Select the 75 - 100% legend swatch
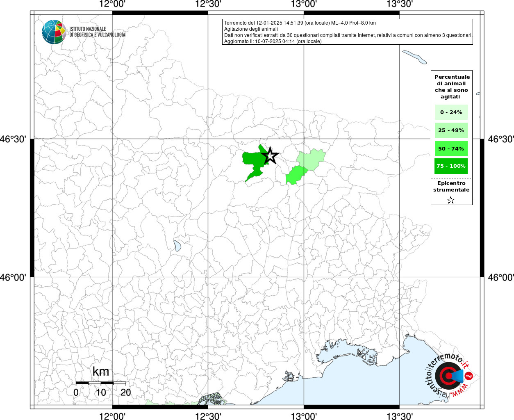The width and height of the screenshot is (514, 420). coord(451,166)
